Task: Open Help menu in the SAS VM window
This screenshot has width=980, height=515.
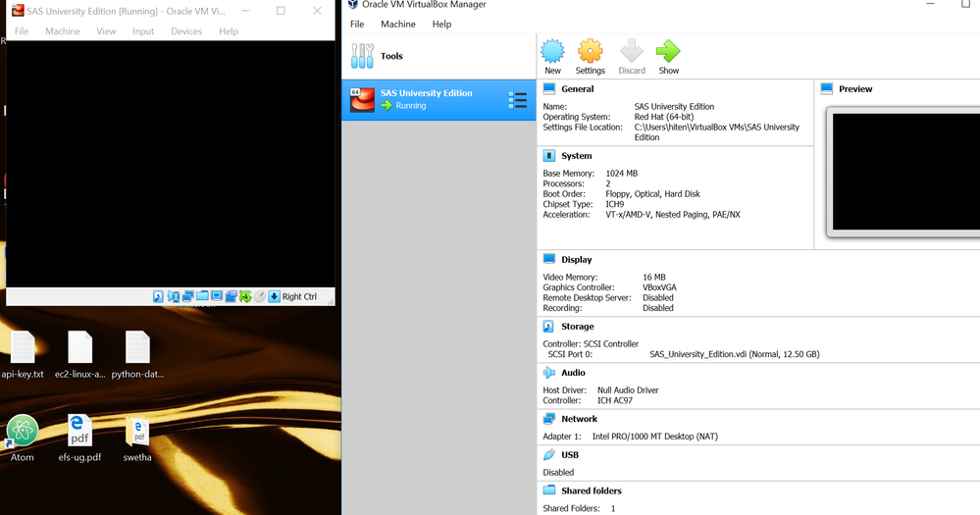Action: pyautogui.click(x=229, y=30)
